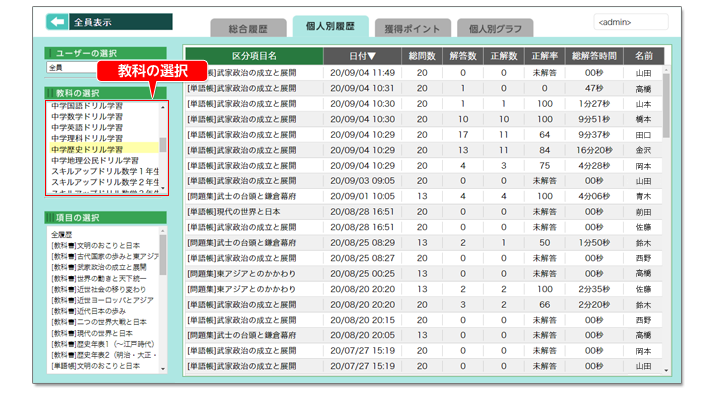Image resolution: width=715 pixels, height=394 pixels.
Task: Click subject list scroll-up arrow
Action: click(163, 107)
